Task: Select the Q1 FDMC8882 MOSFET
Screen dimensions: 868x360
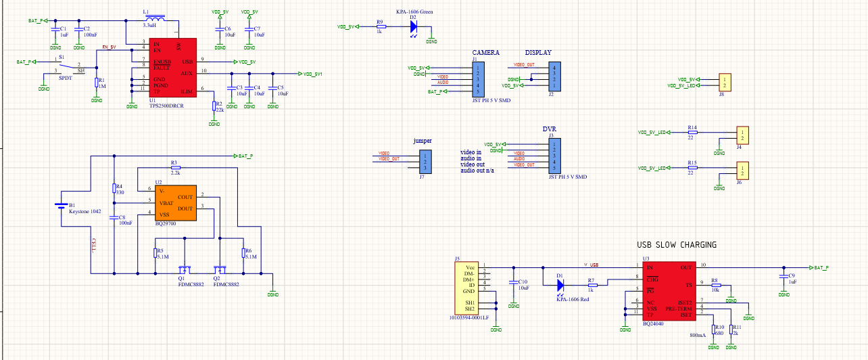Action: point(183,269)
